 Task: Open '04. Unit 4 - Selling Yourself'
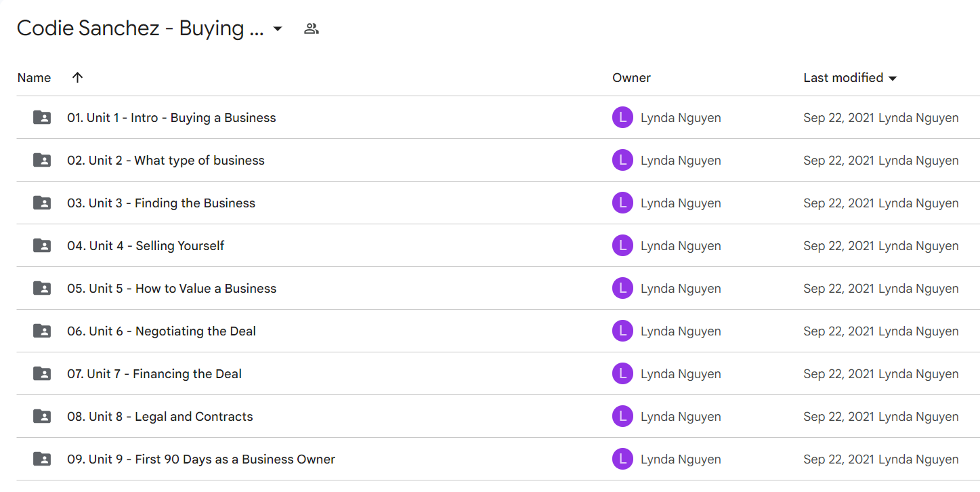[x=146, y=246]
